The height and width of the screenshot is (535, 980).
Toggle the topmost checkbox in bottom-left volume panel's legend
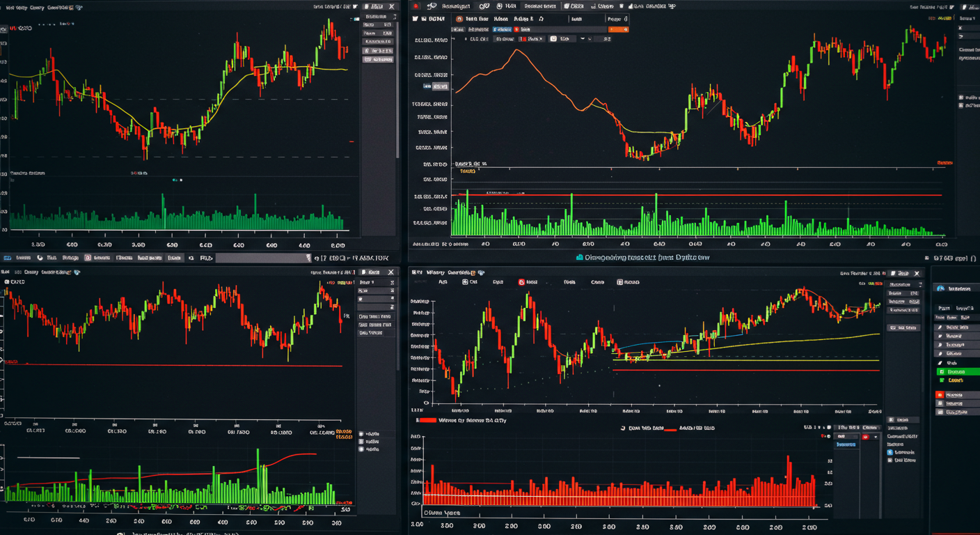(361, 434)
